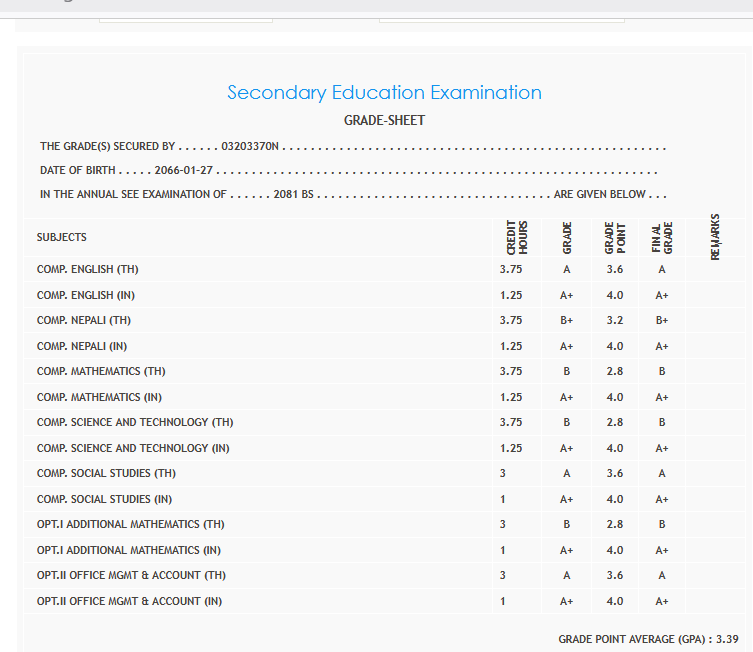Click COMP. MATHEMATICS (IN) subject label

tap(99, 397)
